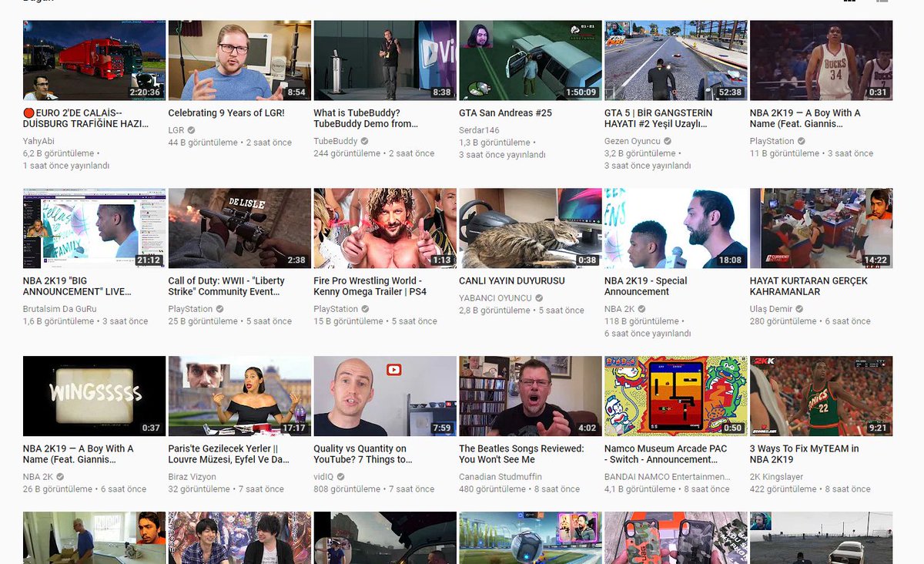The width and height of the screenshot is (924, 564).
Task: Click NBA 2K19 "BIG ANNOUNCEMENT" LIVE title
Action: point(77,286)
